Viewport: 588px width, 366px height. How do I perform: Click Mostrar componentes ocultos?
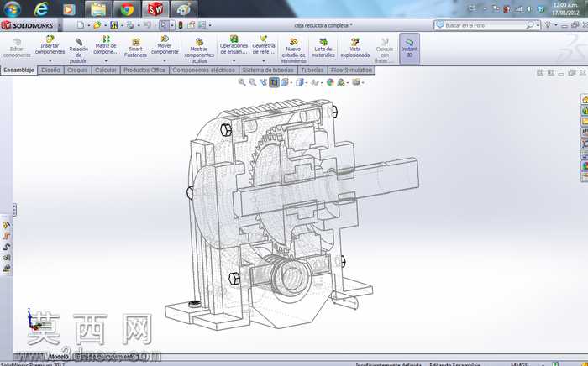(199, 50)
